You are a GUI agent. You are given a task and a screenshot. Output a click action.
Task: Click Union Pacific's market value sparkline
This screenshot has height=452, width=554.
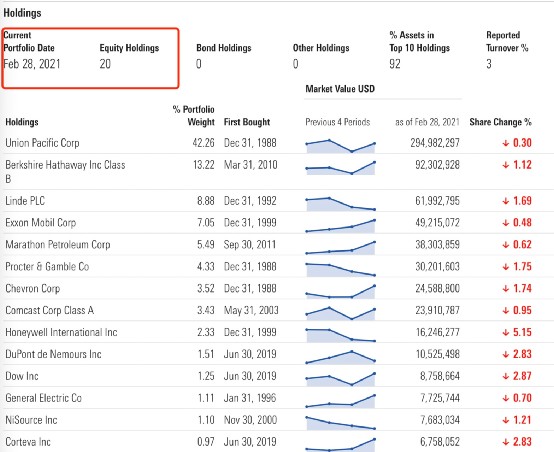pyautogui.click(x=341, y=146)
